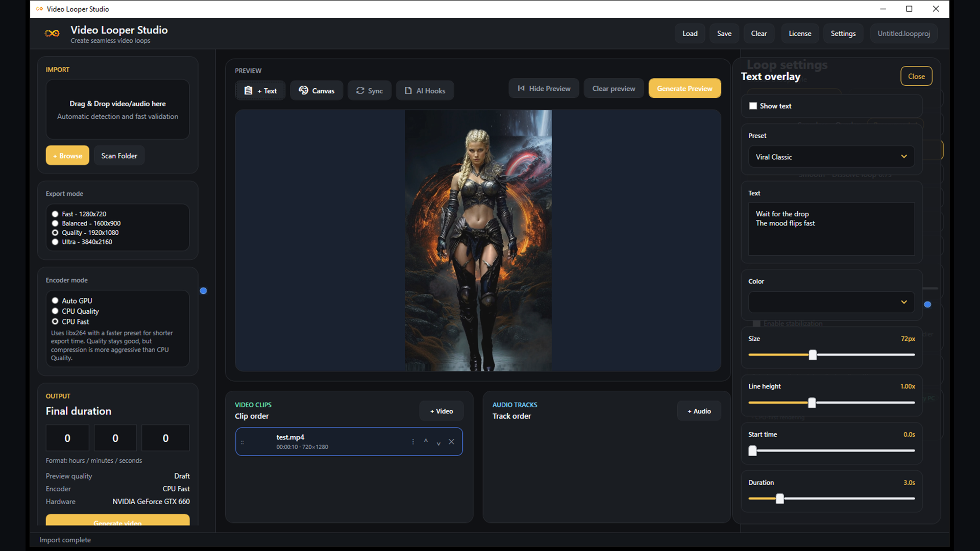Remove test.mp4 from clip order
This screenshot has height=551, width=980.
pos(451,442)
